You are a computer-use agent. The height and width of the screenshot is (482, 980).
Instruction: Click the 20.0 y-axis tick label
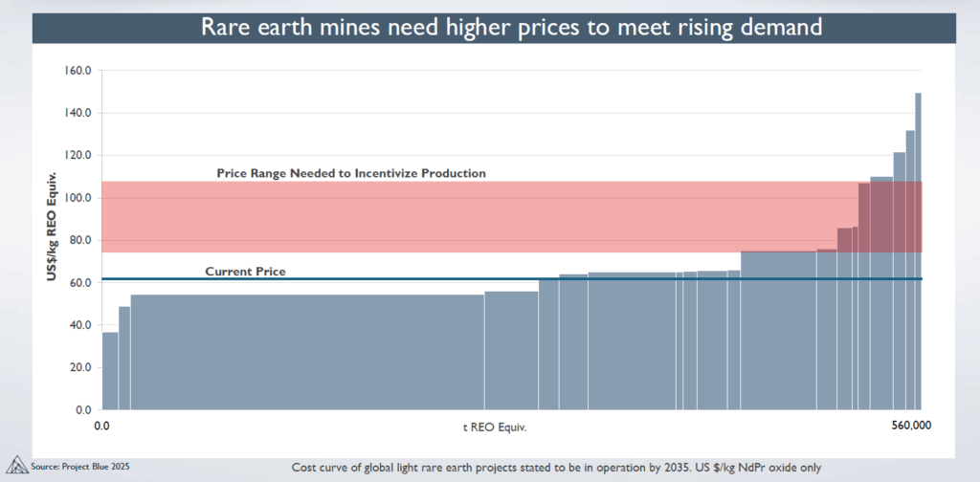79,367
